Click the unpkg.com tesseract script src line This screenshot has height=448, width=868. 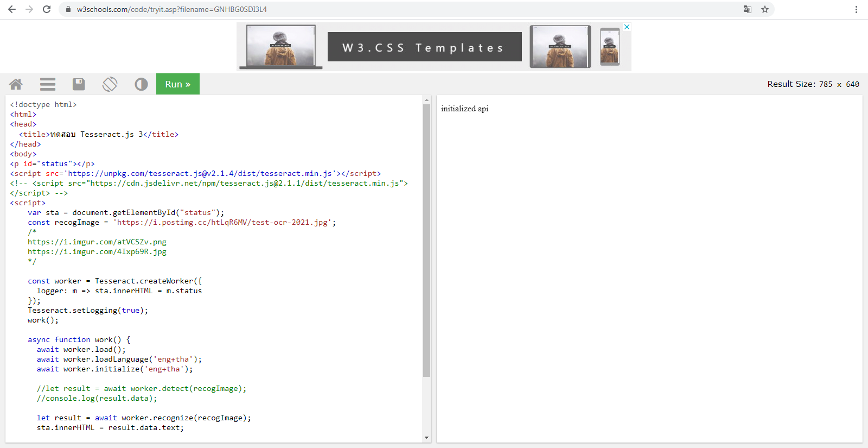pyautogui.click(x=195, y=173)
